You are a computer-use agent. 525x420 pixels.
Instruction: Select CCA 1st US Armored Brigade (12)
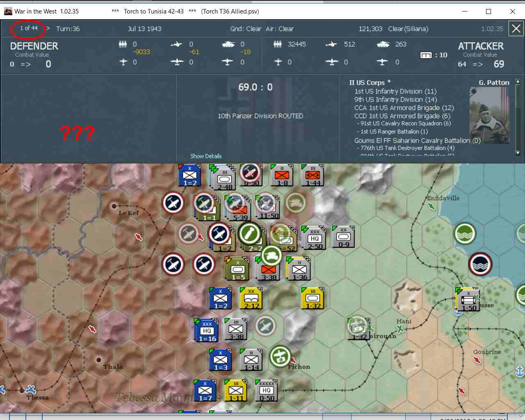tap(404, 107)
